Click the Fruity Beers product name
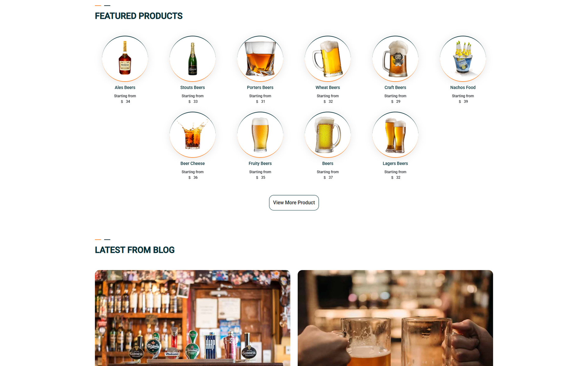Image resolution: width=588 pixels, height=366 pixels. click(260, 163)
